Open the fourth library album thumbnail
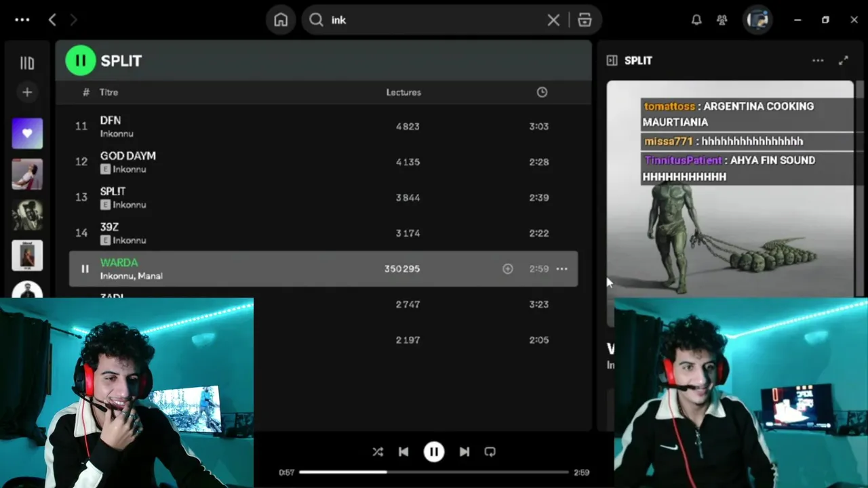 tap(27, 256)
